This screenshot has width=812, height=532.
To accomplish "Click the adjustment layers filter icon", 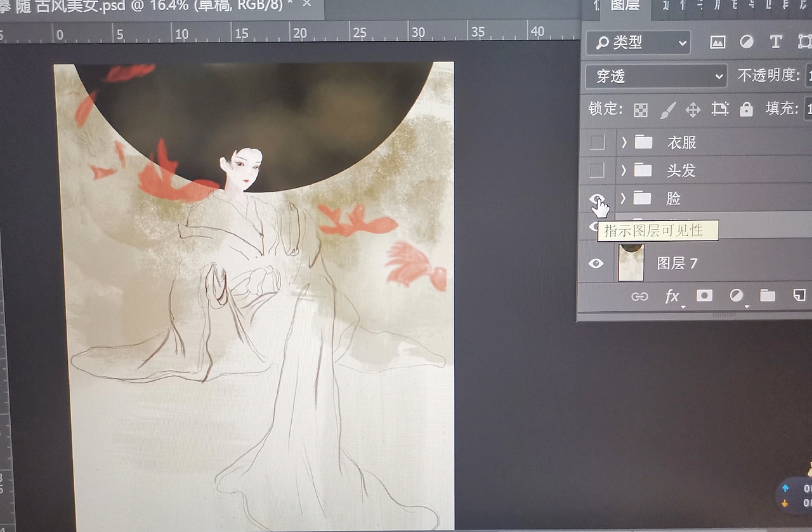I will click(x=747, y=43).
